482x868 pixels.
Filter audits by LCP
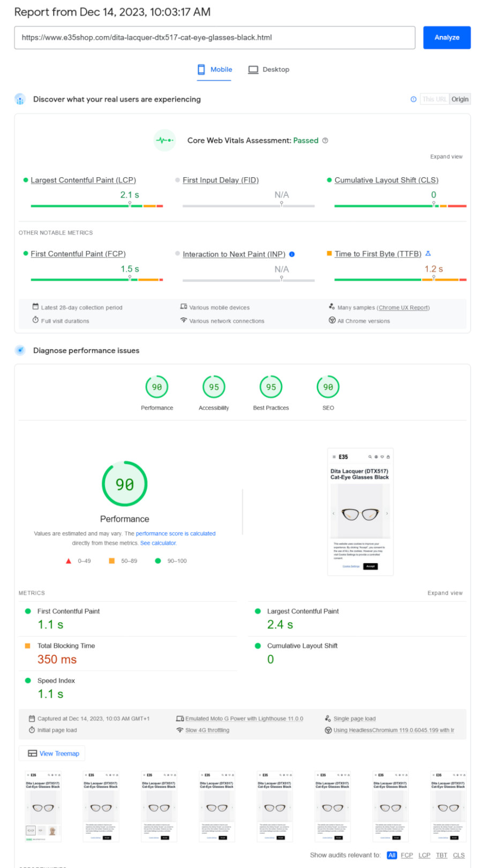pos(424,855)
